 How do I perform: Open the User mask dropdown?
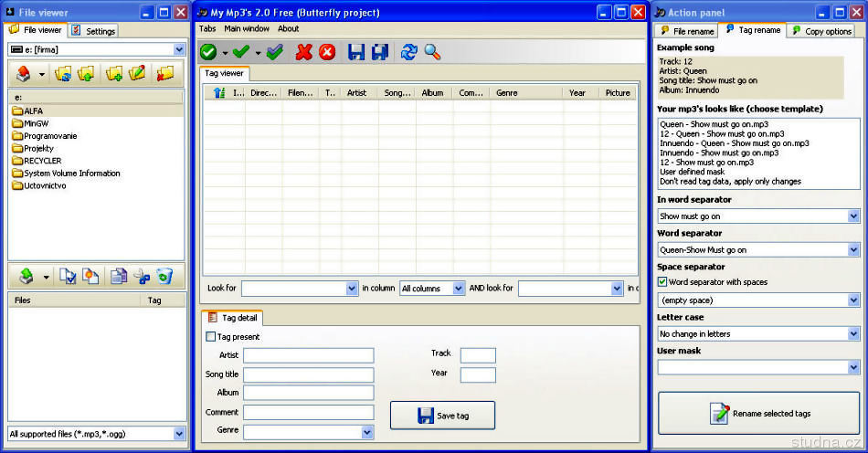(853, 367)
